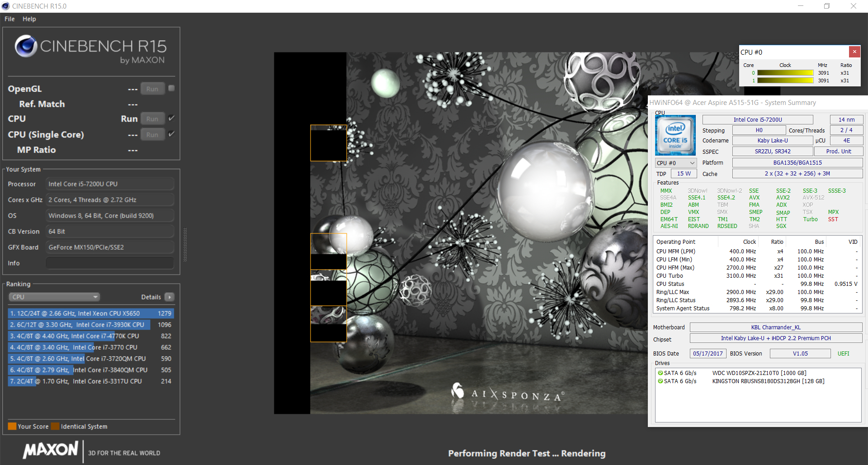The height and width of the screenshot is (465, 868).
Task: Click the Info input field
Action: coord(110,263)
